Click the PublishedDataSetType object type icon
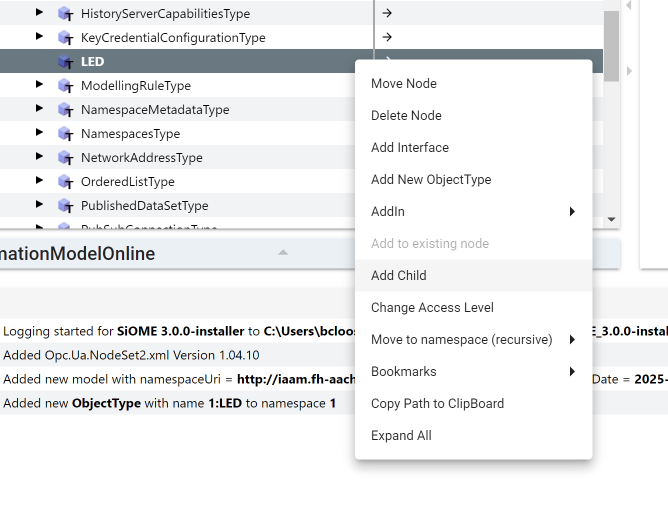The height and width of the screenshot is (526, 668). tap(66, 206)
